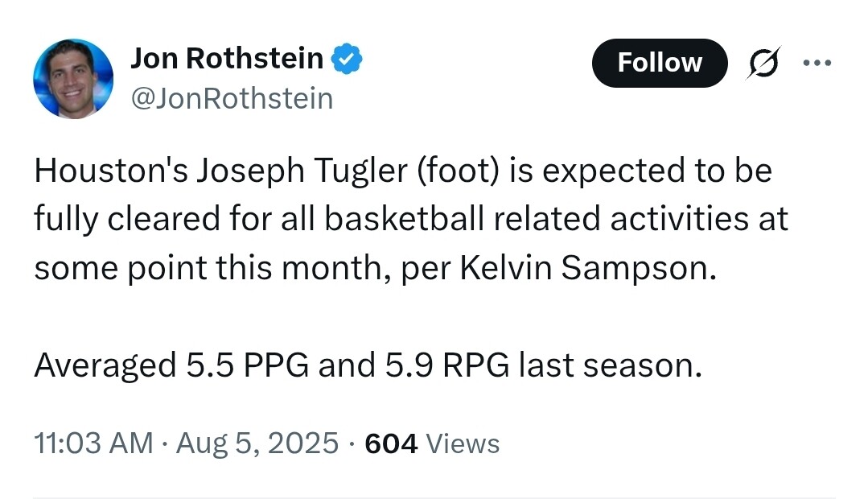This screenshot has height=499, width=868.
Task: Open the @JonRothstein handle link
Action: pos(232,98)
